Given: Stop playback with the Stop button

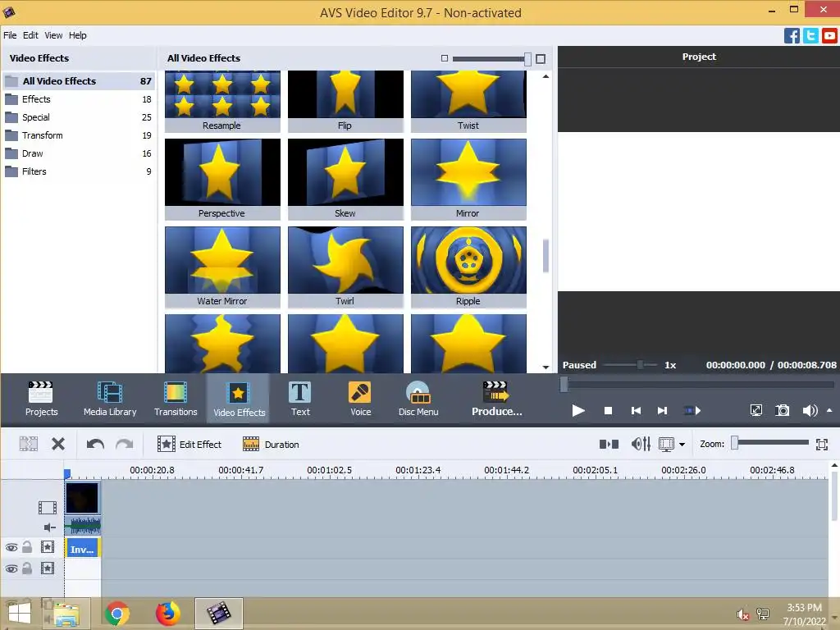Looking at the screenshot, I should 608,411.
